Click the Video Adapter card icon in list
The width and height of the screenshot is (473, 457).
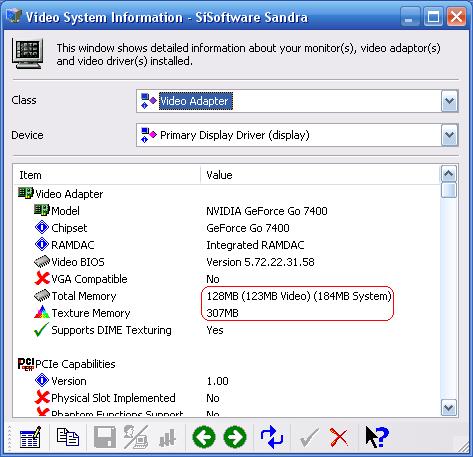pyautogui.click(x=26, y=193)
